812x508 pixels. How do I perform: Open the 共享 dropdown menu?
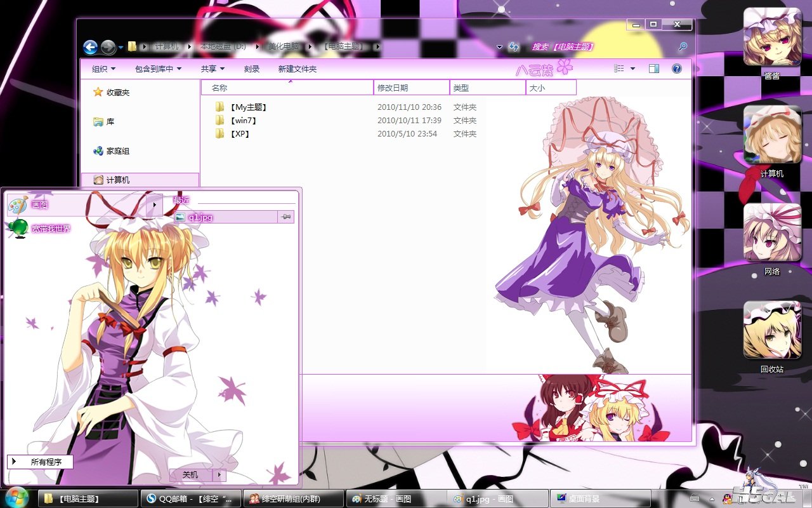212,69
